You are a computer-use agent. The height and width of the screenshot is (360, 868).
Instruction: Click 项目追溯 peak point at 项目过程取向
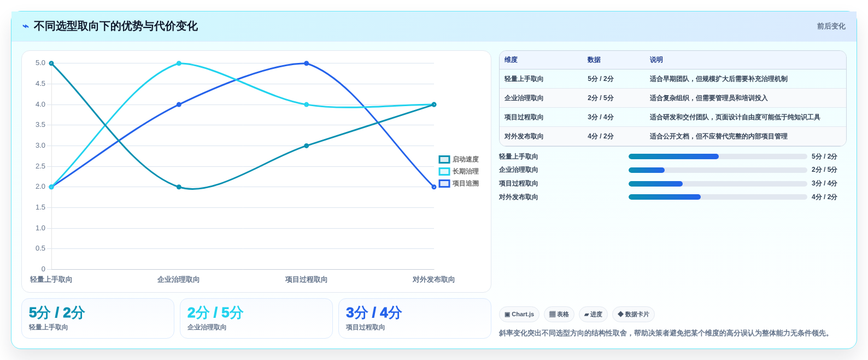[306, 63]
